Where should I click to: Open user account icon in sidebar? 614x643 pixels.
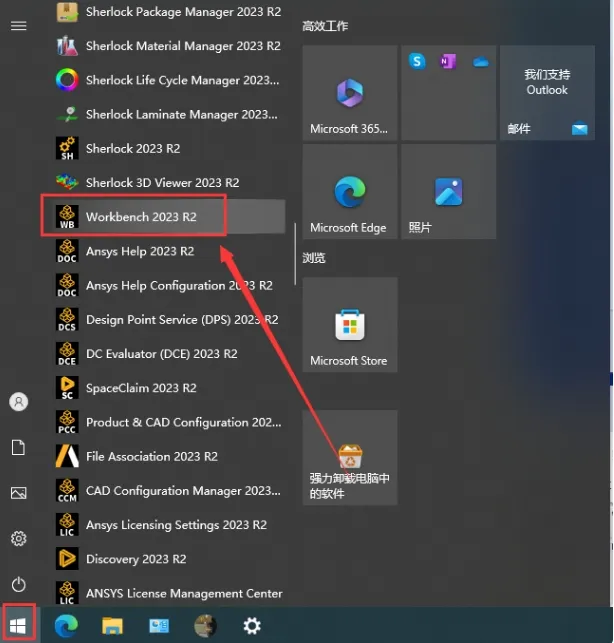pyautogui.click(x=18, y=402)
